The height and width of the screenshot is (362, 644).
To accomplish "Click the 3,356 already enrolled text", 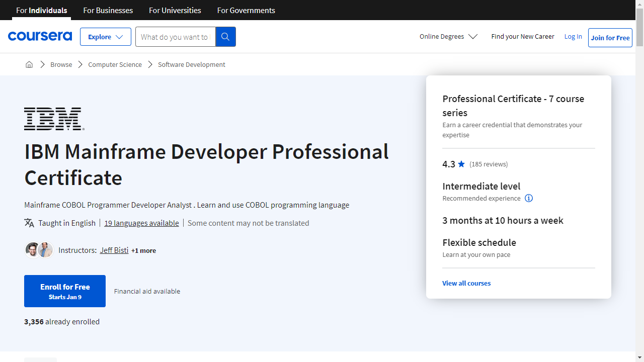I will click(x=62, y=321).
